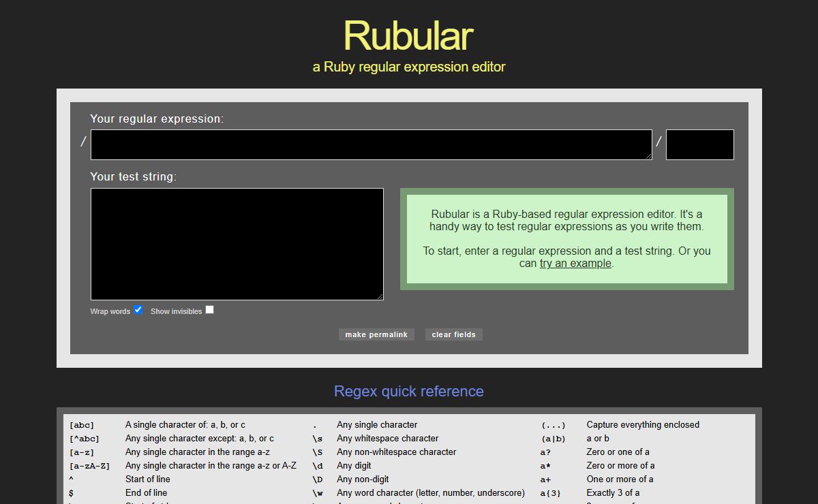Click inside the test string text area
Viewport: 818px width, 504px height.
tap(237, 244)
